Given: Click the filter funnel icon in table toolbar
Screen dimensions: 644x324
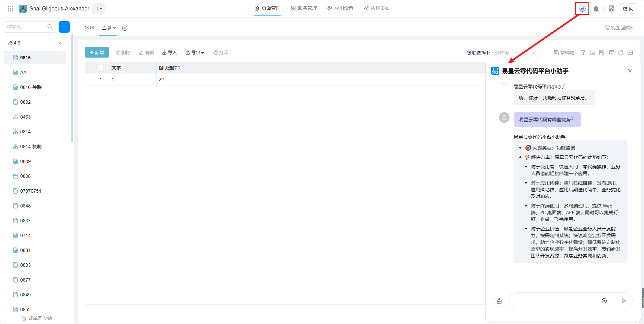Looking at the screenshot, I should [583, 53].
